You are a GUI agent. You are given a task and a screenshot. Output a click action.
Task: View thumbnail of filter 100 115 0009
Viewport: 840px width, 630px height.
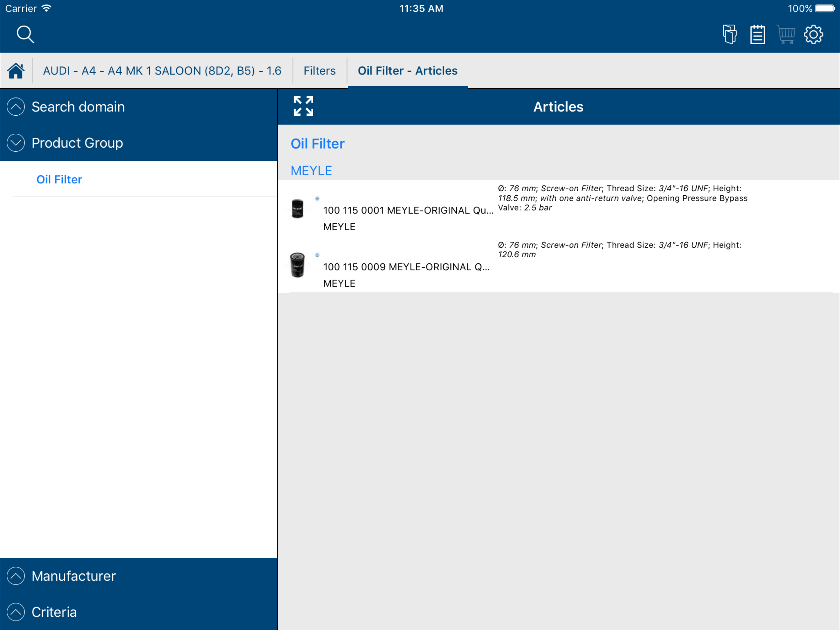tap(297, 265)
